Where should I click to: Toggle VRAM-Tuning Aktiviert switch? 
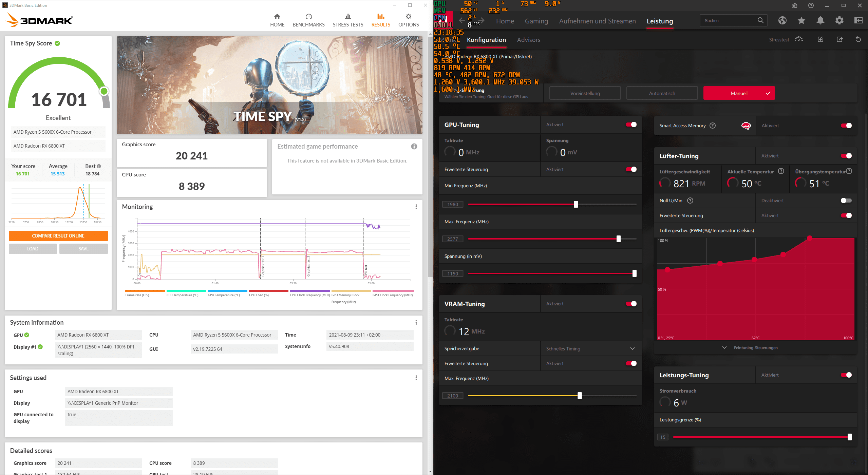tap(631, 304)
